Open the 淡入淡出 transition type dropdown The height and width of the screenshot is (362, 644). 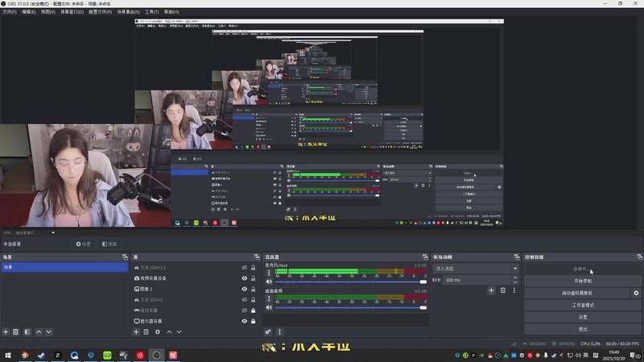coord(475,269)
